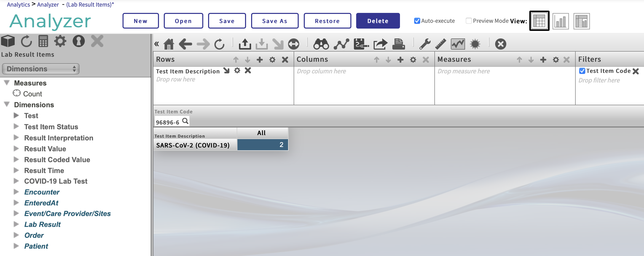Uncheck the Test Item Code filter
Screen dimensions: 644x256
click(582, 71)
